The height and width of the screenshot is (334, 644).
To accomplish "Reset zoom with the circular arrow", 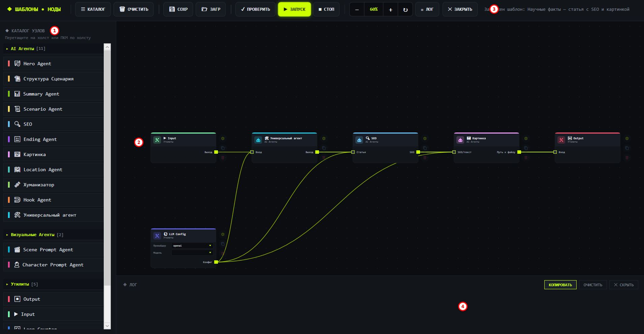I will pyautogui.click(x=405, y=9).
